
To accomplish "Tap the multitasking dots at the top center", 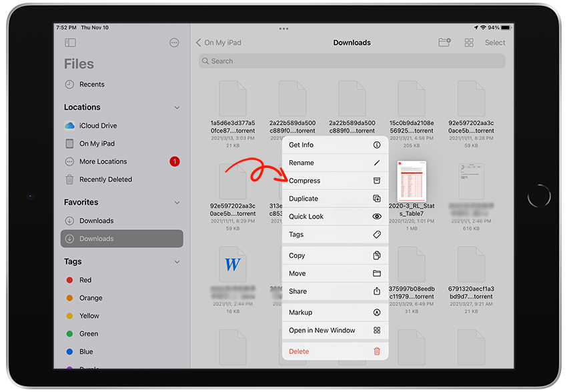I will coord(283,29).
